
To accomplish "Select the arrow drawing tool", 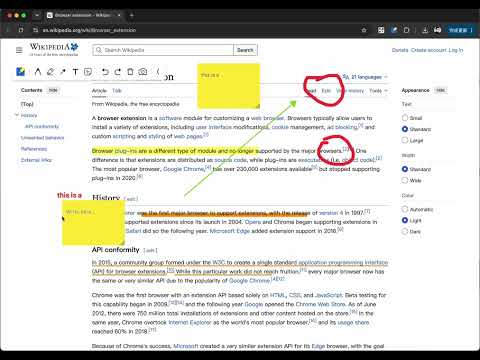I will click(63, 72).
